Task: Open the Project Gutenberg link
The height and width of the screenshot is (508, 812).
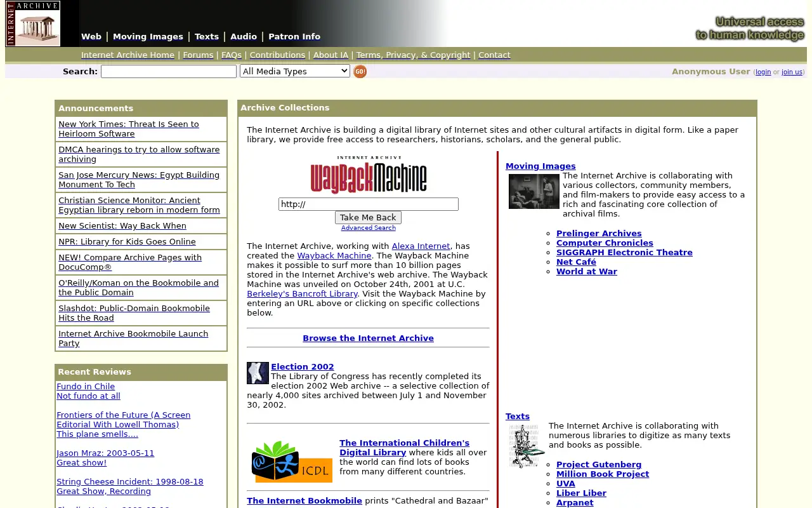Action: (x=599, y=465)
